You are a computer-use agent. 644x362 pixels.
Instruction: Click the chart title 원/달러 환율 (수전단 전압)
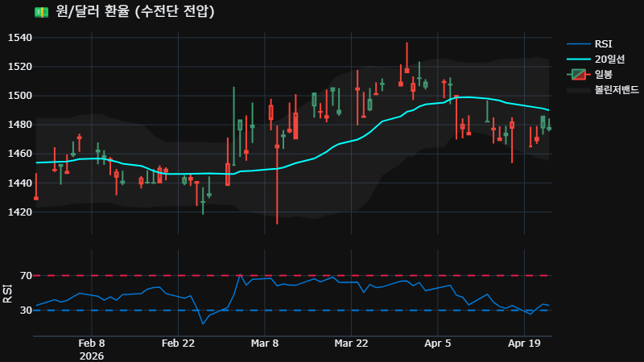135,11
